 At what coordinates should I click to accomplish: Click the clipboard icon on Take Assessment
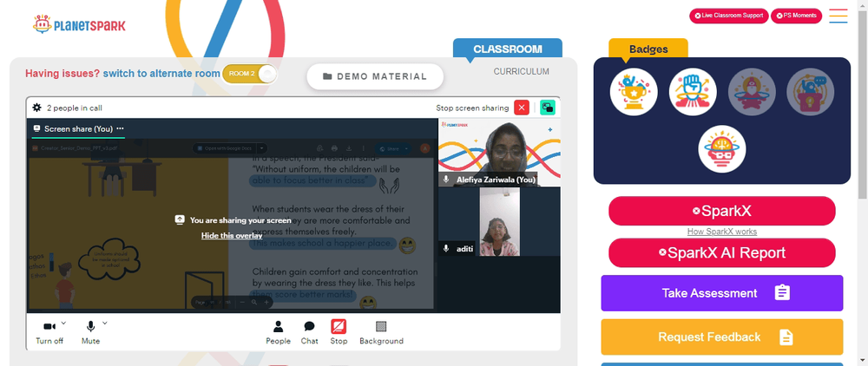782,292
